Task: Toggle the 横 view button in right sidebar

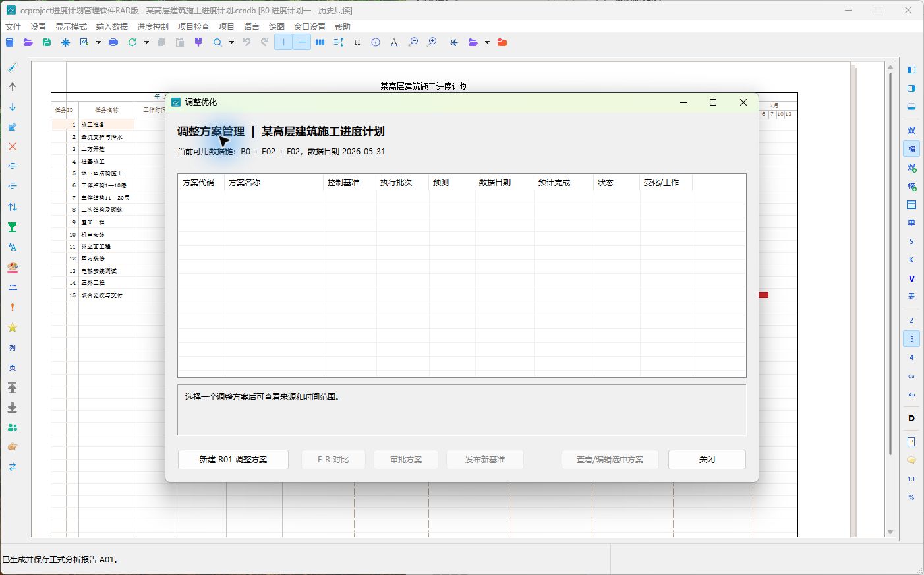Action: pos(911,149)
